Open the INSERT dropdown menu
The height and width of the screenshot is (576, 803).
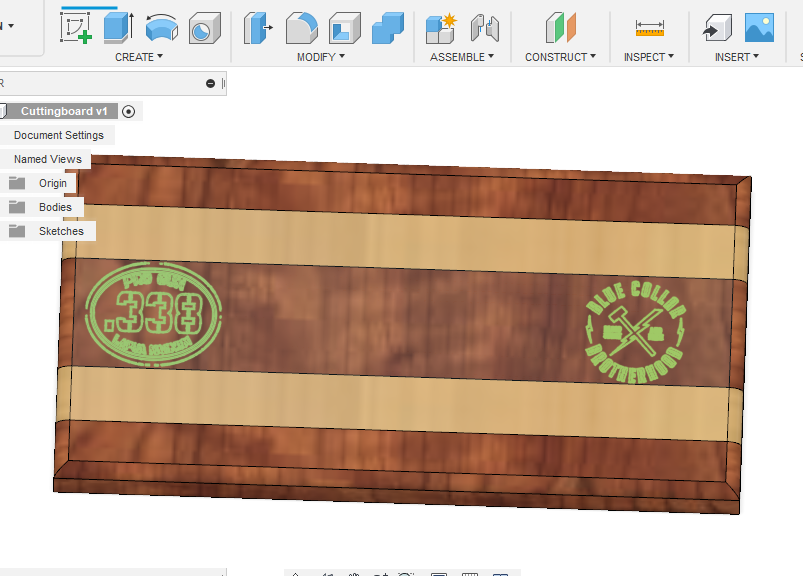pyautogui.click(x=737, y=57)
